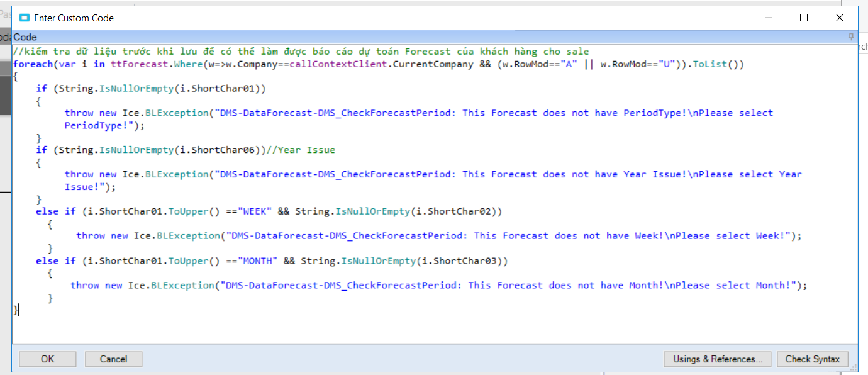Click the 'Issue!");' continuation line
The image size is (868, 375).
point(90,187)
